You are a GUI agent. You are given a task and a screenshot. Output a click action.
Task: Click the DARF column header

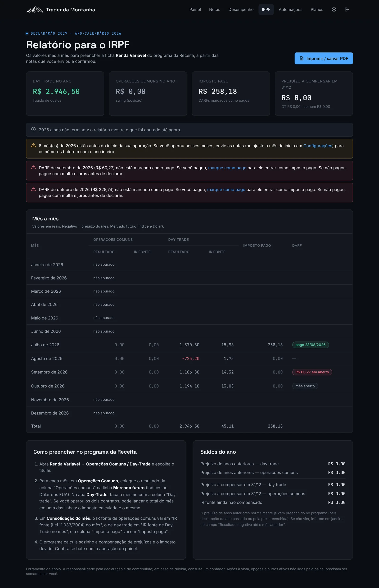click(297, 246)
